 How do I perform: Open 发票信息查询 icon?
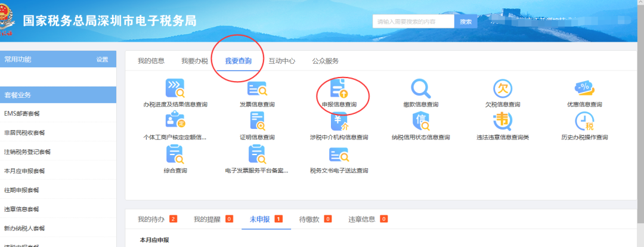257,88
